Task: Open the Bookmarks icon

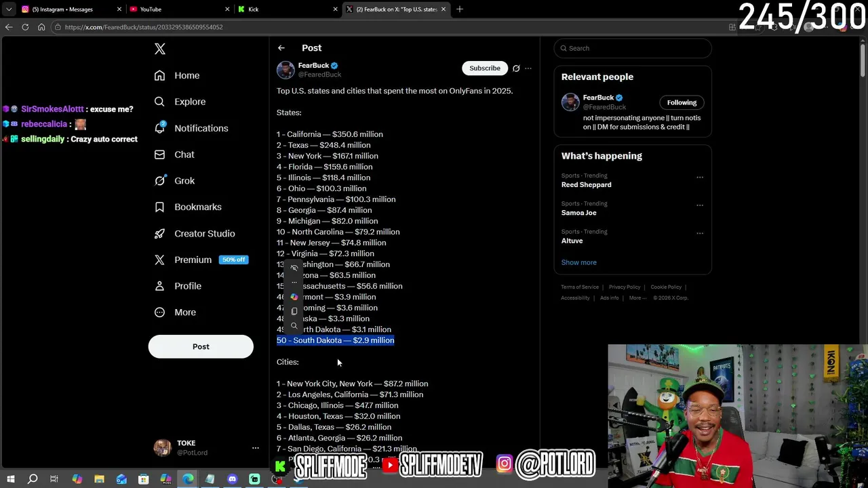Action: pyautogui.click(x=159, y=207)
